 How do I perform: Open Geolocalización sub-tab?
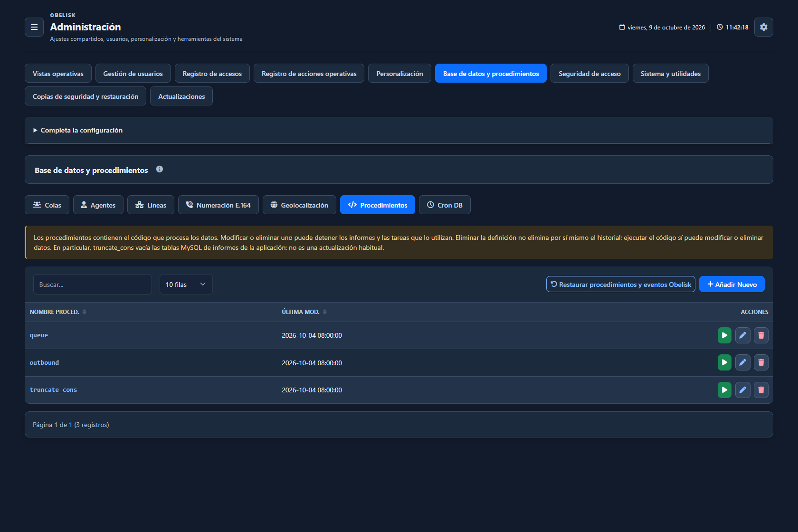click(x=299, y=205)
